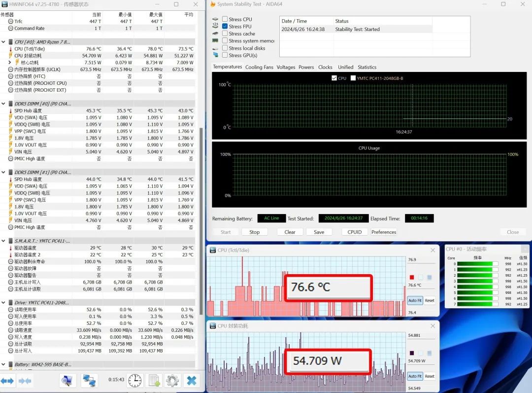This screenshot has height=393, width=532.
Task: Click the save report sheet icon
Action: pos(154,381)
